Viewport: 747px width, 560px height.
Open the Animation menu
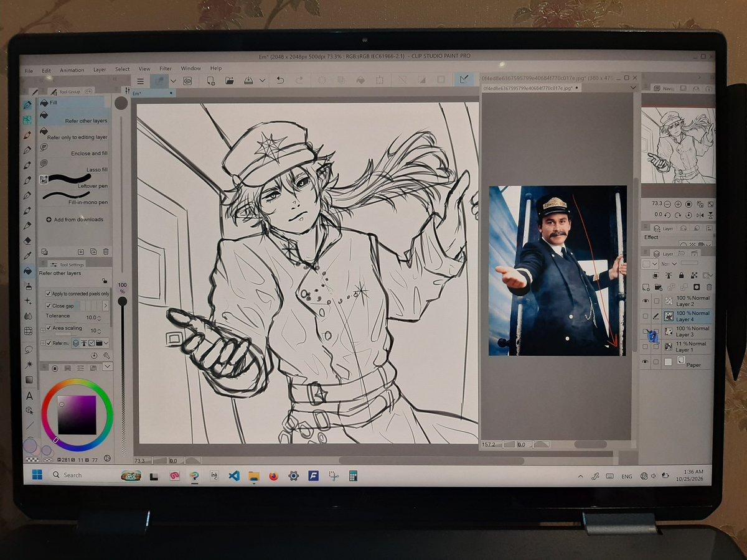pyautogui.click(x=72, y=70)
